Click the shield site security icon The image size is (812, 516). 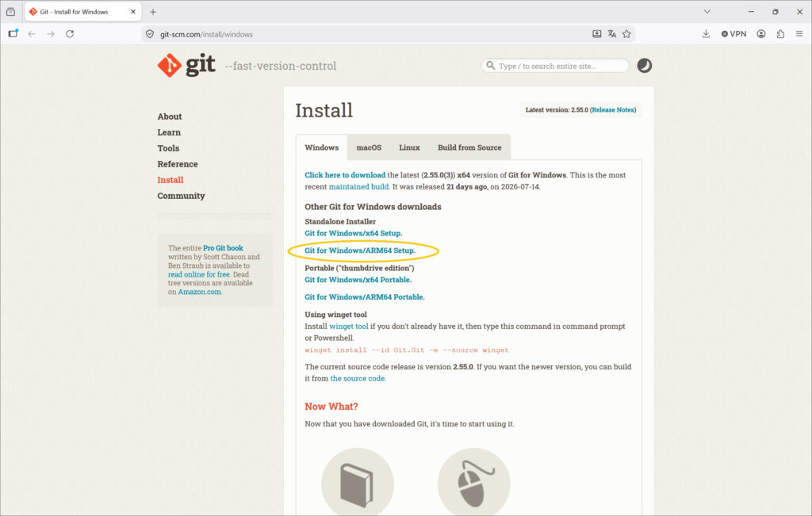tap(150, 34)
